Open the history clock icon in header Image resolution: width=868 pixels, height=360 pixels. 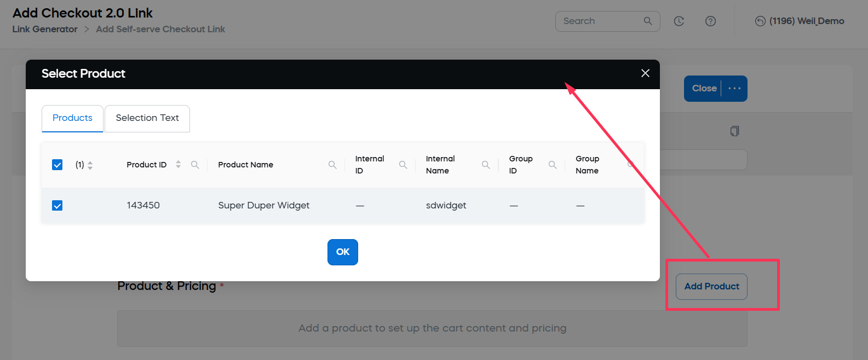point(679,21)
